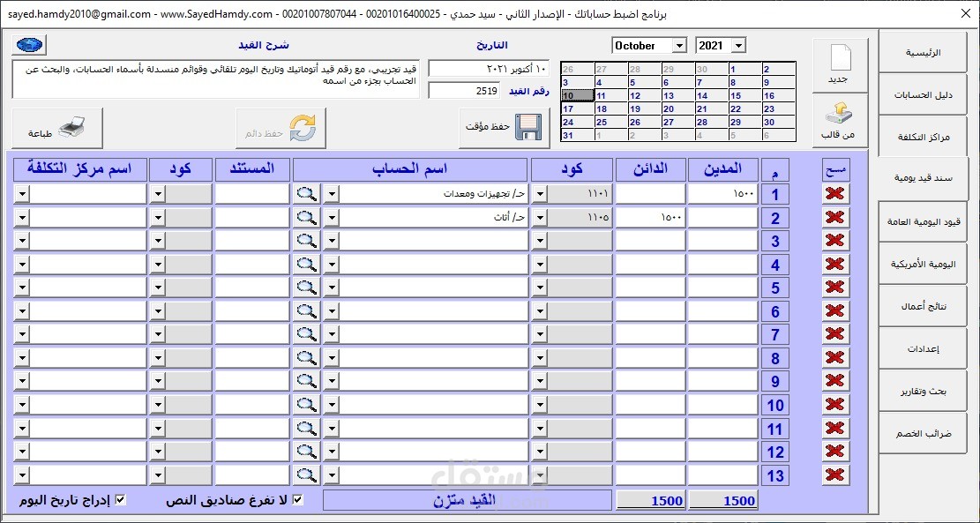Open the account search magnifier on row 1
Image resolution: width=980 pixels, height=523 pixels.
[306, 192]
